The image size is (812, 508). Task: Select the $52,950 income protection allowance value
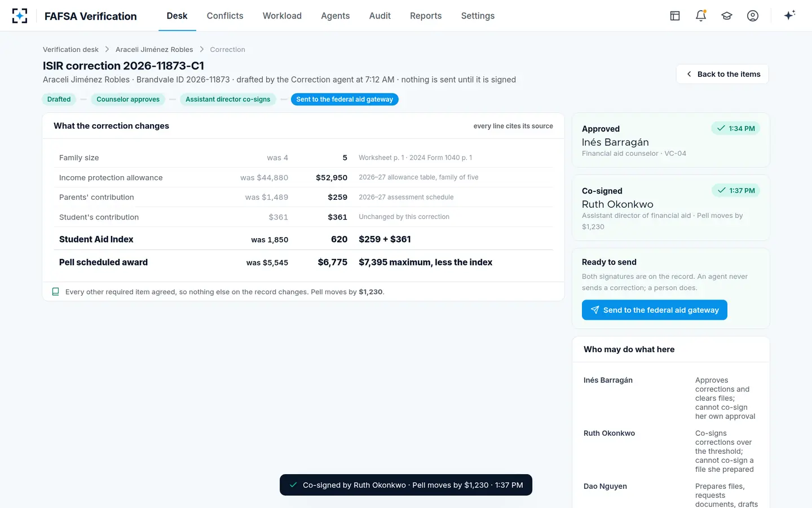click(332, 178)
